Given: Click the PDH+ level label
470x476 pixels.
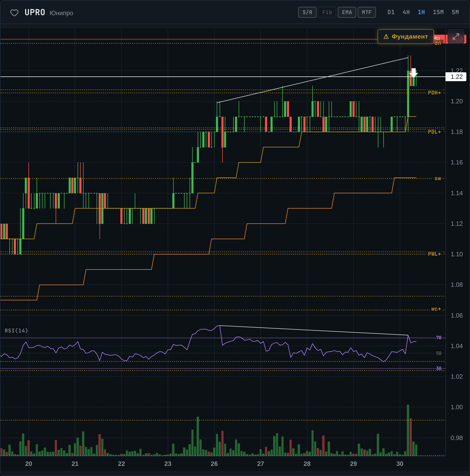Looking at the screenshot, I should click(x=434, y=93).
